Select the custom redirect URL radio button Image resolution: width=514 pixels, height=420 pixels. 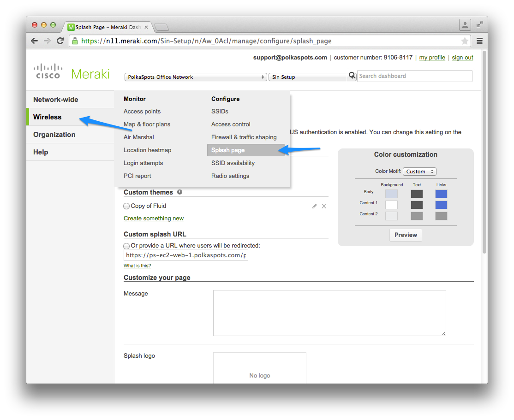coord(126,246)
